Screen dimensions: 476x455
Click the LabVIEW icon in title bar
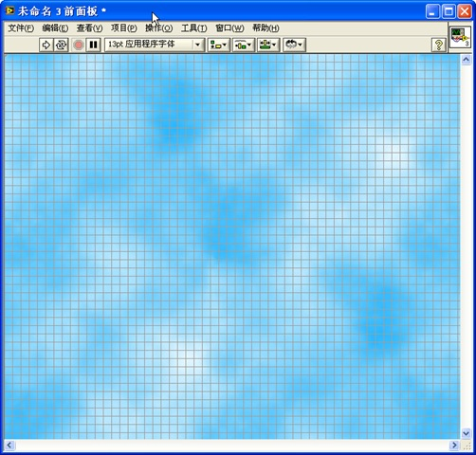[9, 11]
